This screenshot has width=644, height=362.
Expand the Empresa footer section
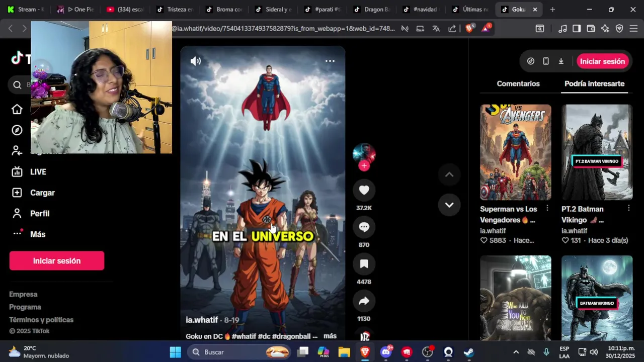(x=23, y=294)
